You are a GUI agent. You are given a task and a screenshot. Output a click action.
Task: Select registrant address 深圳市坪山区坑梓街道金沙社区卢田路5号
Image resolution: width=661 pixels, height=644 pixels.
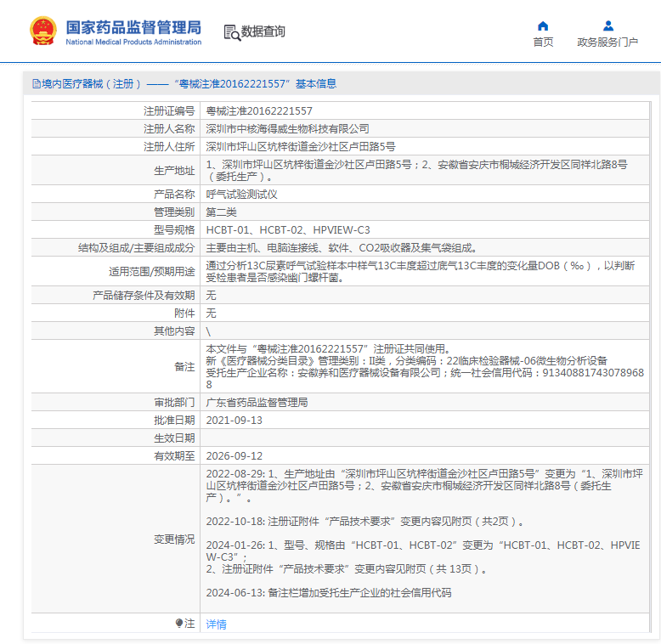[301, 147]
